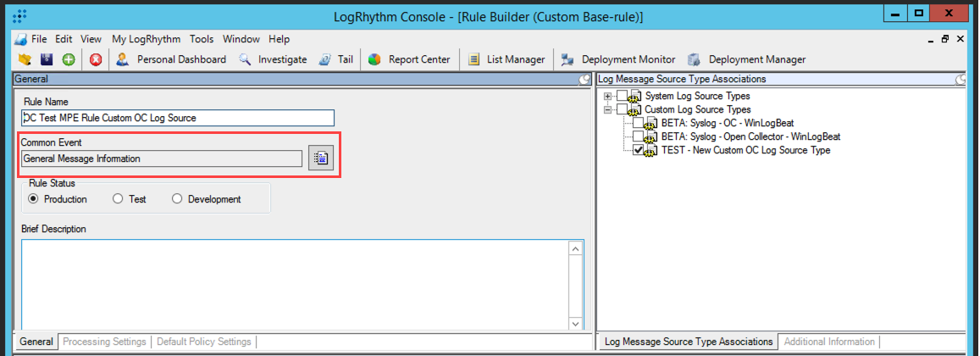Select the Test rule status
980x356 pixels.
click(x=119, y=199)
